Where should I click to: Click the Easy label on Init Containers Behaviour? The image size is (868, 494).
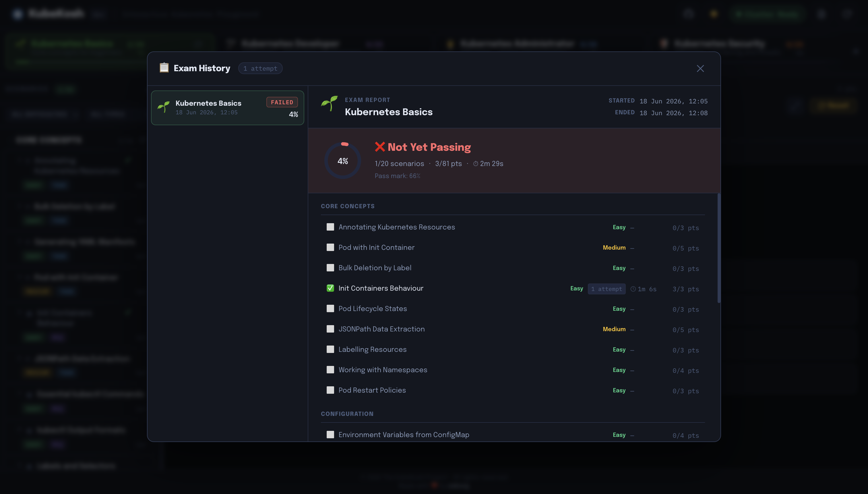point(577,288)
